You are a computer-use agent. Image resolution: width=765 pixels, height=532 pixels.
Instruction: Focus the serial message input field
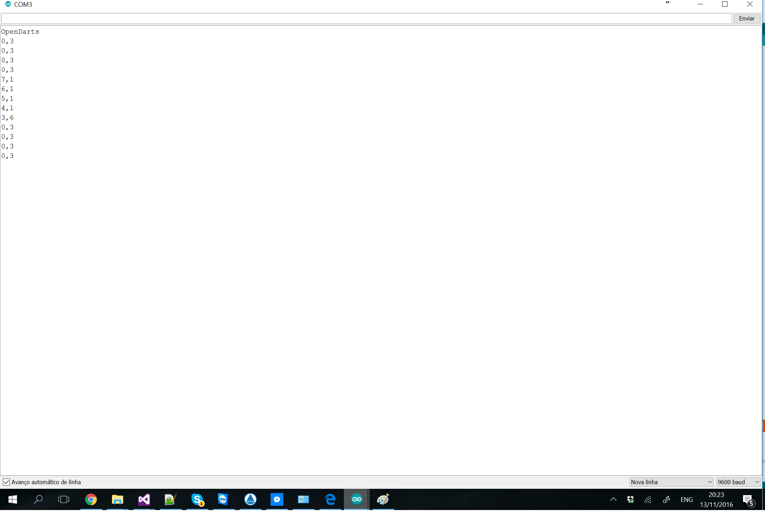[x=367, y=18]
